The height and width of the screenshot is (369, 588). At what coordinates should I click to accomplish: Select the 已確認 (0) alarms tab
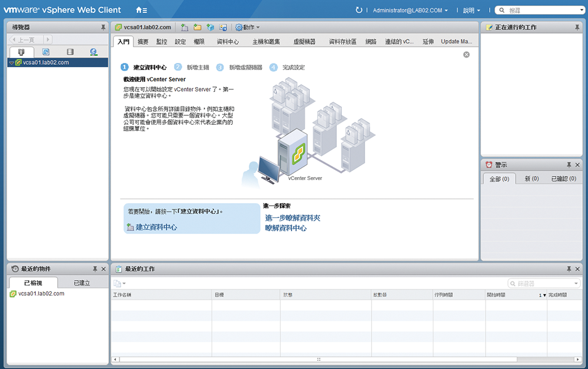pyautogui.click(x=564, y=179)
